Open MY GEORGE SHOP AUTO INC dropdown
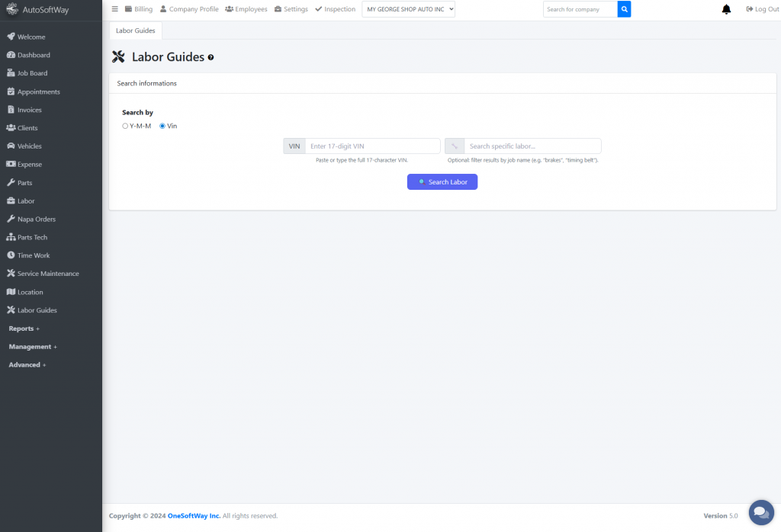The height and width of the screenshot is (532, 781). click(x=408, y=9)
